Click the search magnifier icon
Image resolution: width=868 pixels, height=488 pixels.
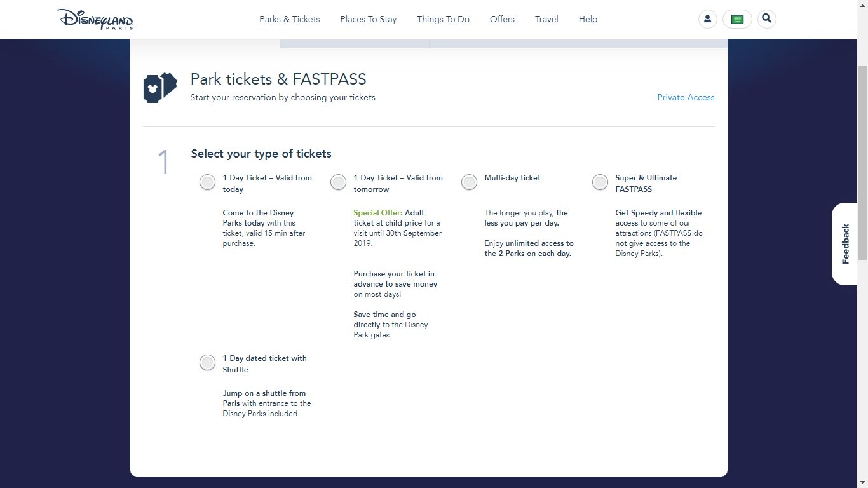click(x=767, y=19)
